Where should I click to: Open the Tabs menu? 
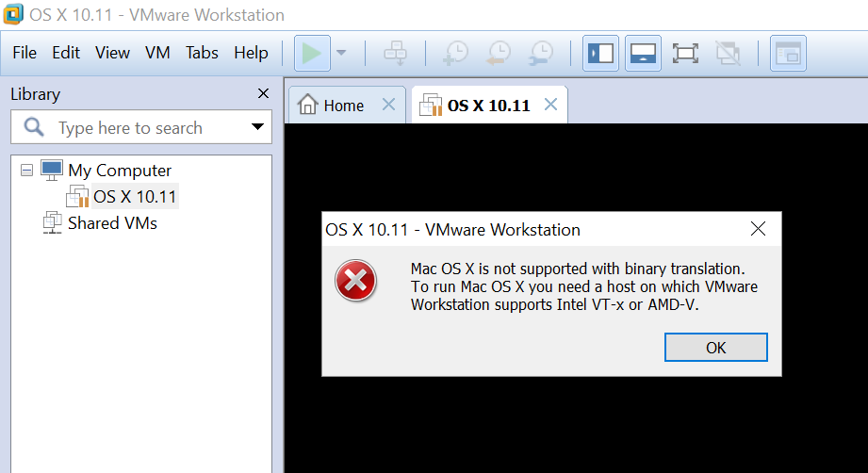[202, 53]
